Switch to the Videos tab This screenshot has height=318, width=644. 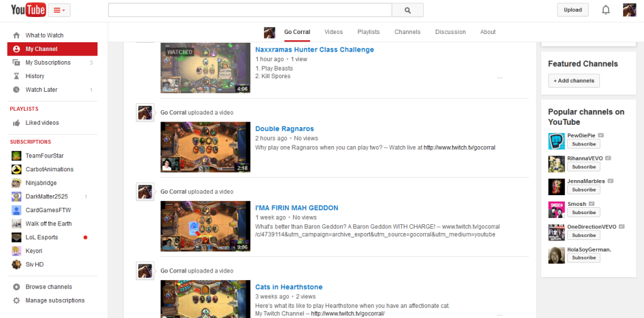(x=333, y=31)
